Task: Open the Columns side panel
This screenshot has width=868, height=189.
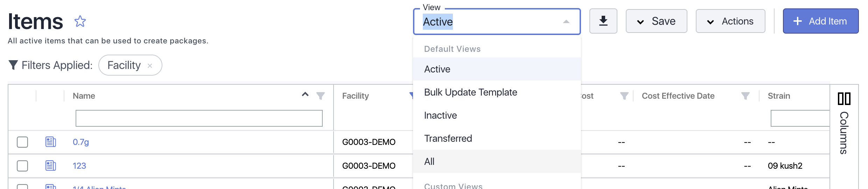Action: [844, 122]
